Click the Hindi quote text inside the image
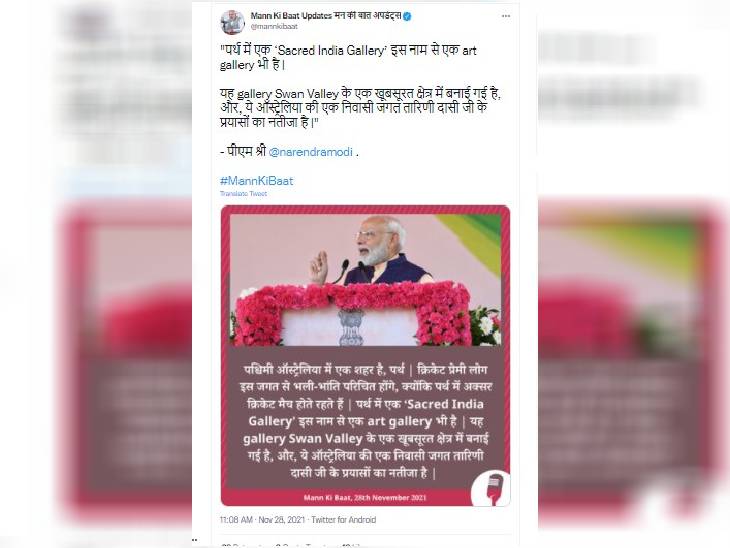The height and width of the screenshot is (548, 730). (365, 421)
